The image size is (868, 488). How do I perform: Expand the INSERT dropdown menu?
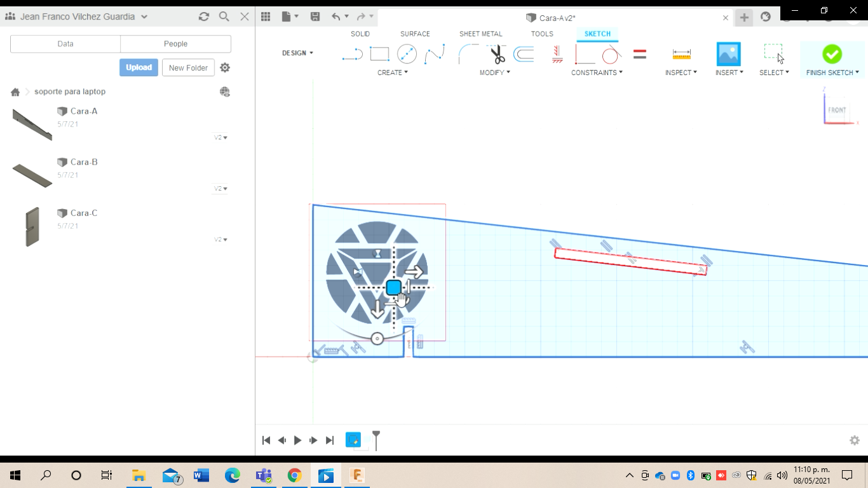pos(729,72)
